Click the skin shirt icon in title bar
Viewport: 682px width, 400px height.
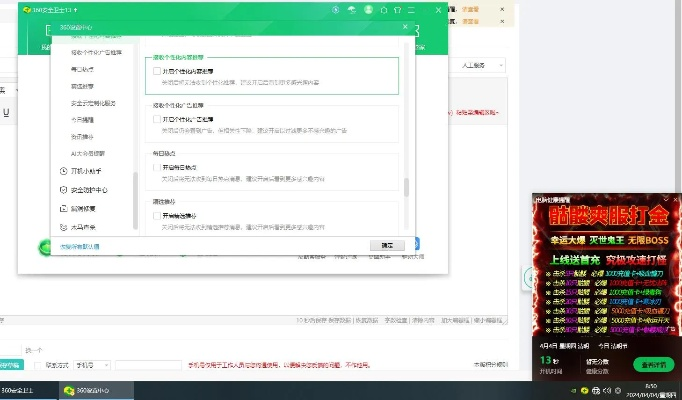397,10
